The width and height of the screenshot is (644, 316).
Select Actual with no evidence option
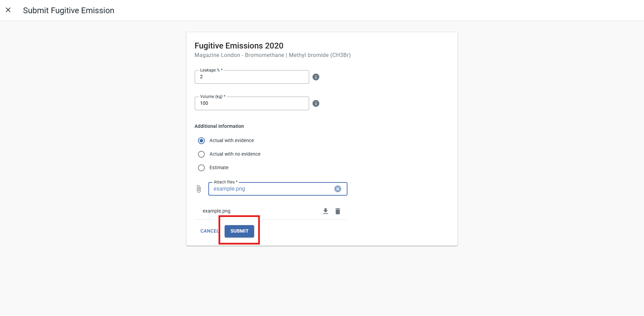201,154
